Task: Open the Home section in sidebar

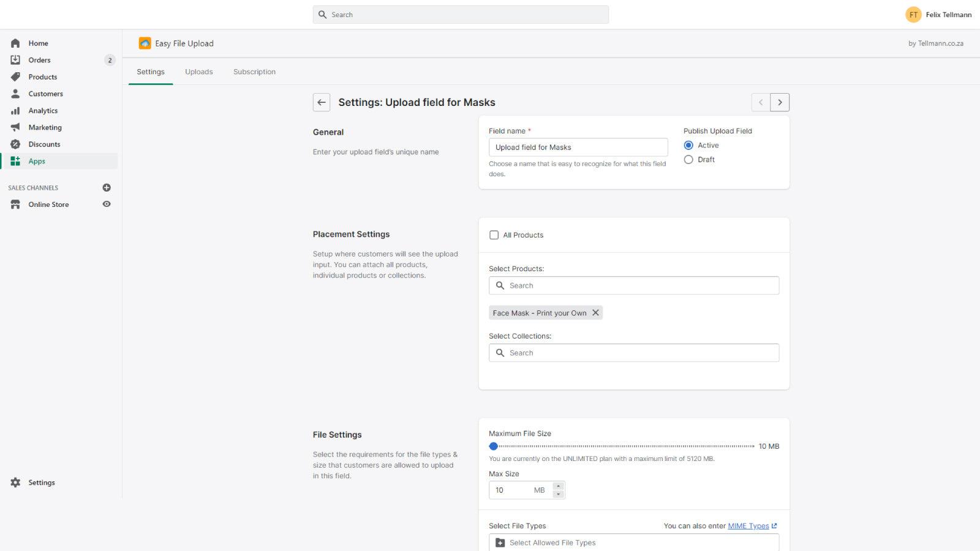Action: 15,43
